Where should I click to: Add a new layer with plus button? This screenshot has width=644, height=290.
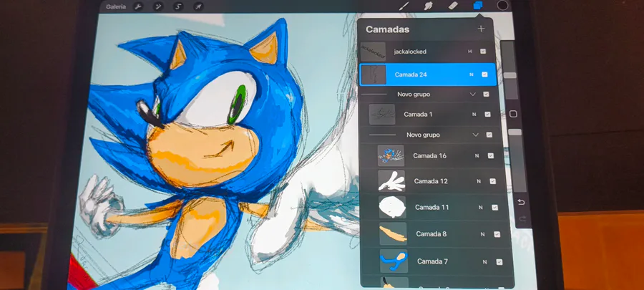(x=481, y=29)
